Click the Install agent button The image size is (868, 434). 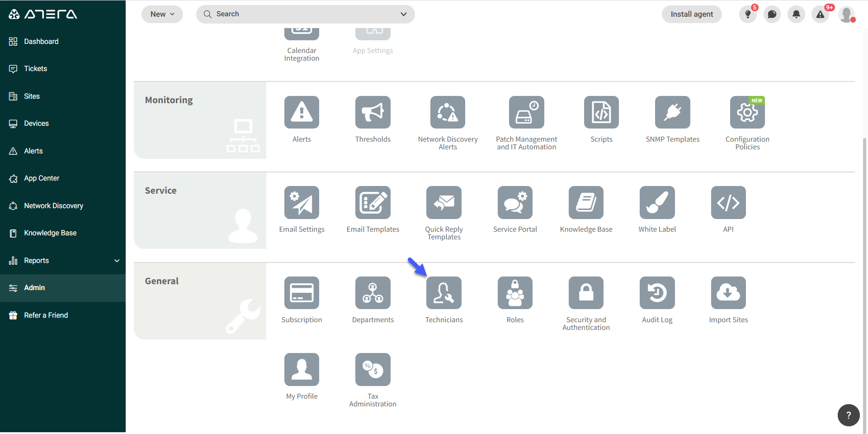[x=692, y=14]
